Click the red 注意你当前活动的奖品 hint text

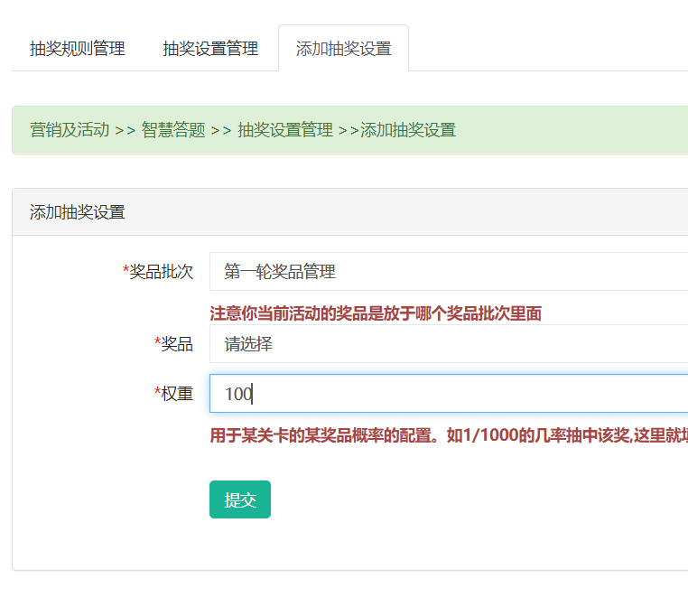376,313
